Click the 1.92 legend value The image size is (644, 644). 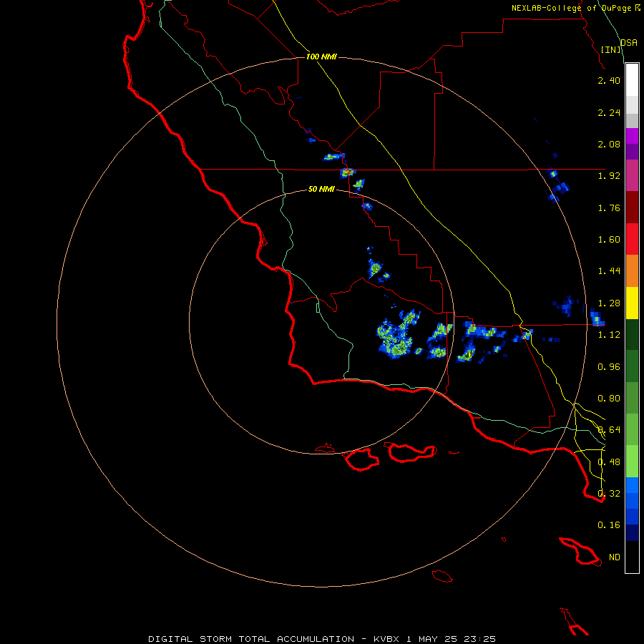[609, 176]
